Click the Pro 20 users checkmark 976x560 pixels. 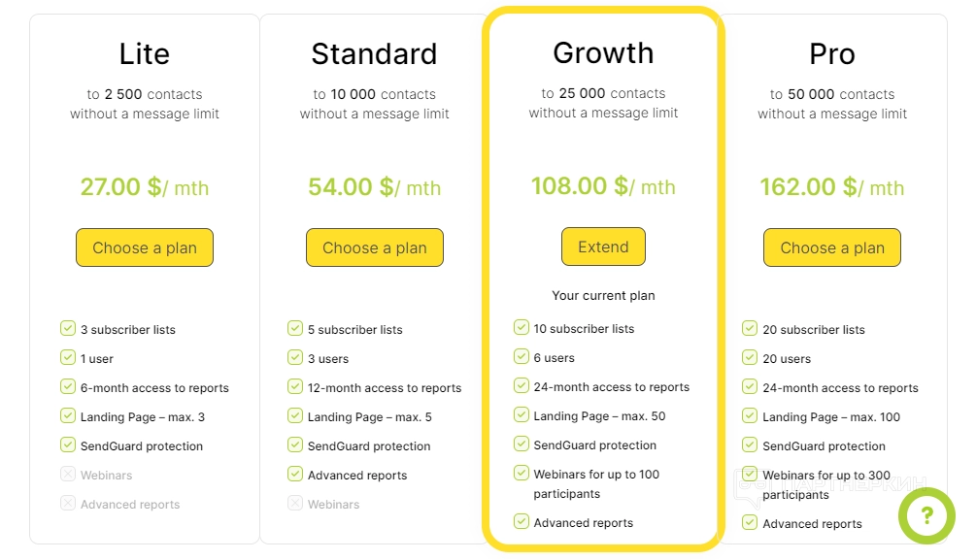(x=750, y=358)
